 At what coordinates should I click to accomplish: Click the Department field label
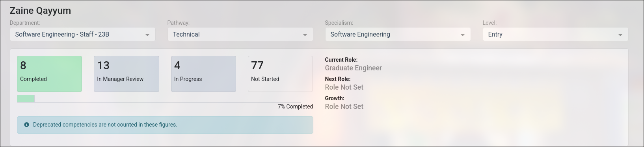(25, 23)
